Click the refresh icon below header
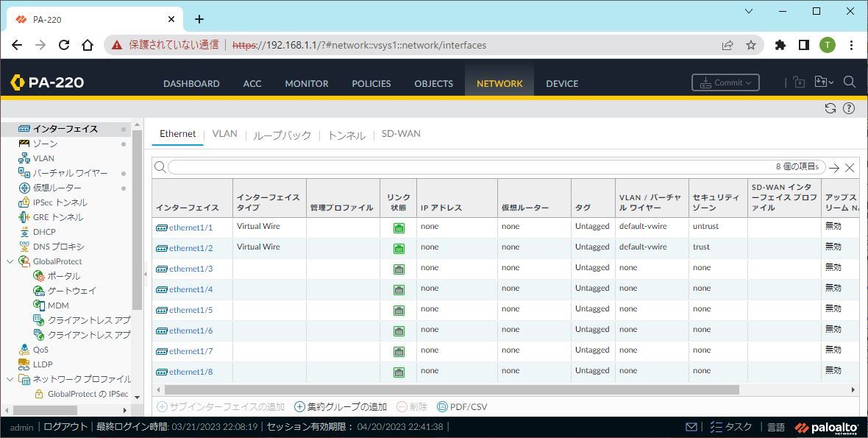 [x=830, y=108]
